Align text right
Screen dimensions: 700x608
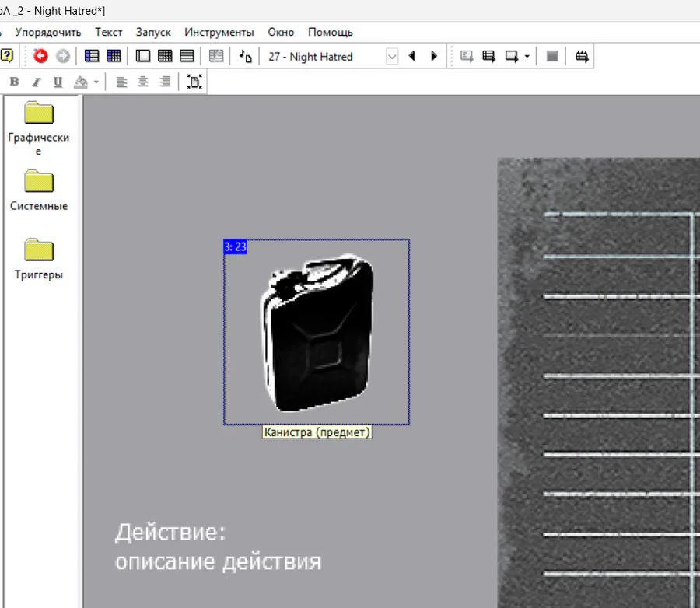[165, 82]
